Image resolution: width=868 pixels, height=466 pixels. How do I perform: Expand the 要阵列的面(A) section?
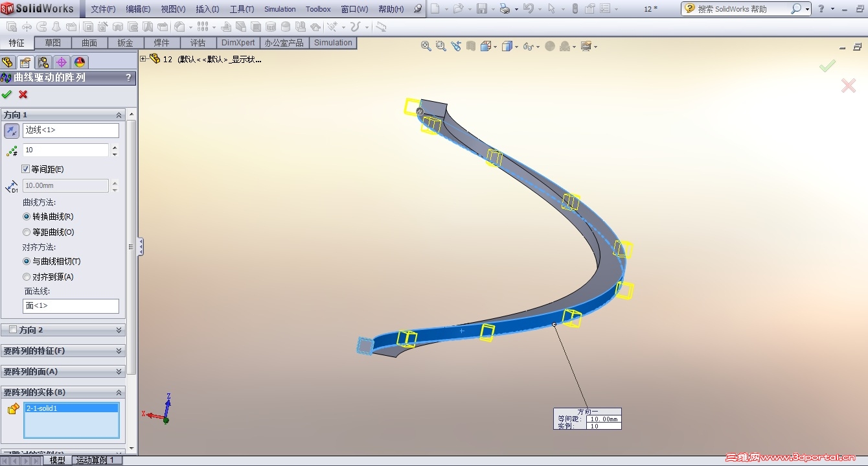coord(63,371)
